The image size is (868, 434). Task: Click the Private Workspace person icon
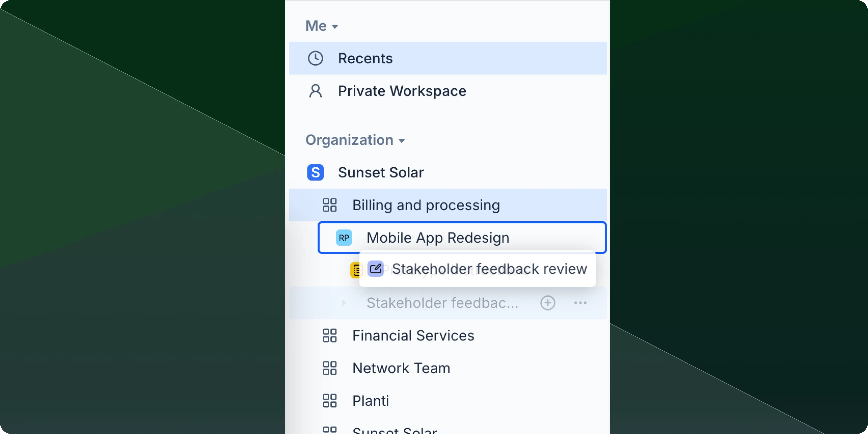click(x=316, y=91)
